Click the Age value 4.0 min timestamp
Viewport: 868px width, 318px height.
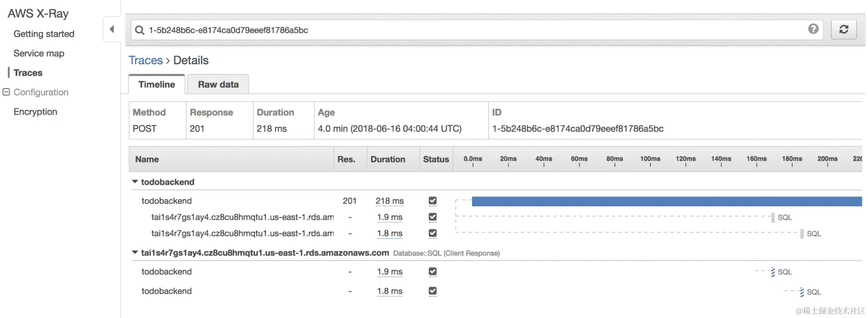[x=389, y=129]
